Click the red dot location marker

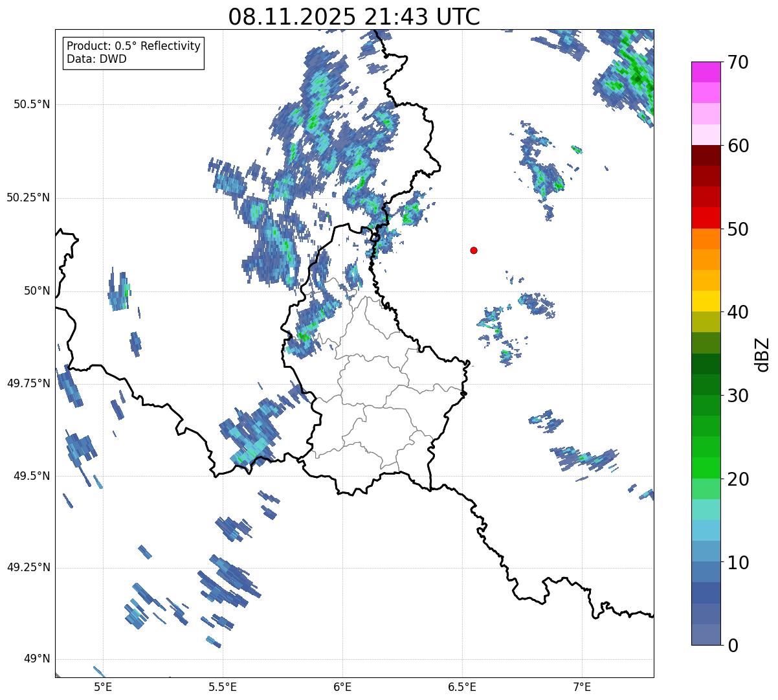pyautogui.click(x=474, y=250)
